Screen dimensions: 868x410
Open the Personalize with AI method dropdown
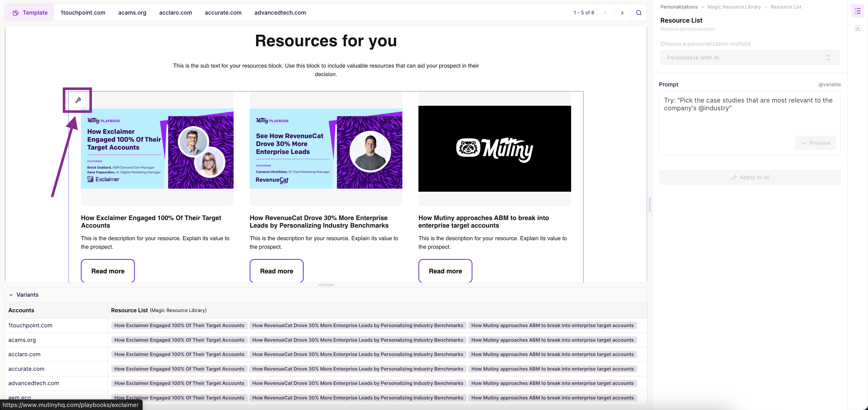click(x=749, y=58)
